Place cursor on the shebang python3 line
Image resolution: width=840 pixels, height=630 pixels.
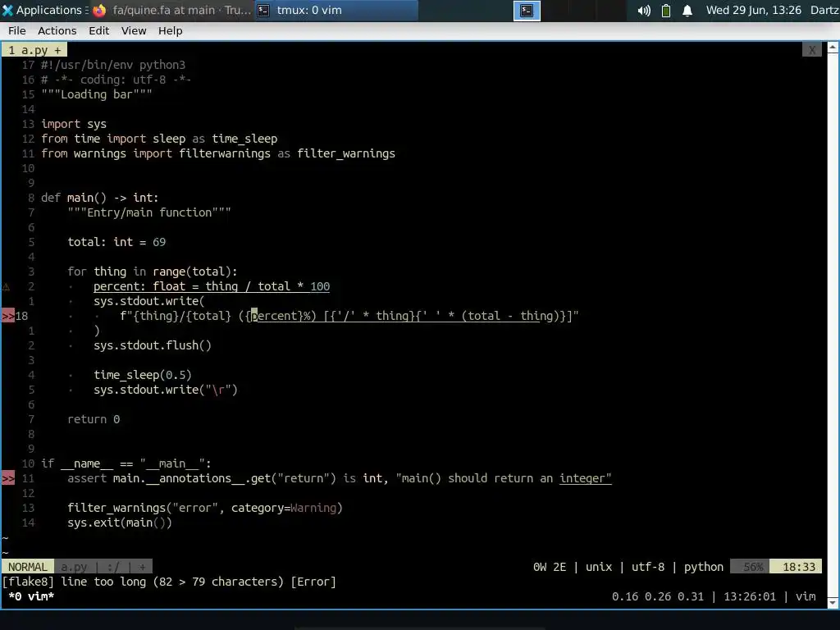(113, 65)
